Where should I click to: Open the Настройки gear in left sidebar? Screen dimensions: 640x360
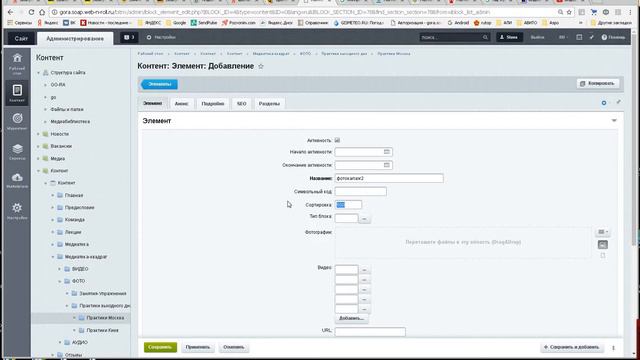pyautogui.click(x=17, y=211)
